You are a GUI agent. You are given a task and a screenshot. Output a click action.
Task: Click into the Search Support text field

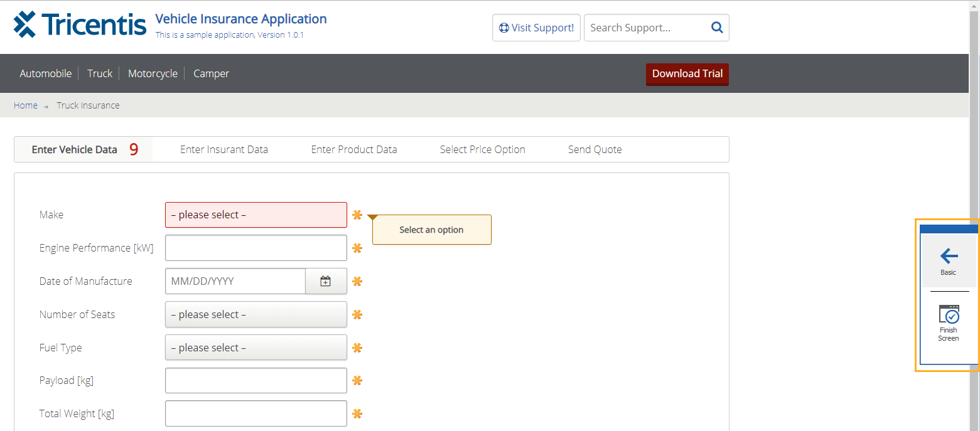pyautogui.click(x=643, y=28)
